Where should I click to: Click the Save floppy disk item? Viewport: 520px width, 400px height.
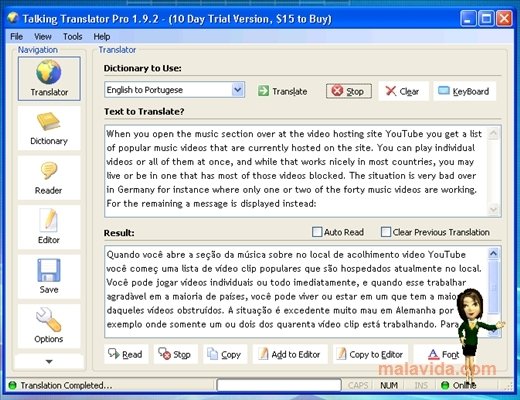pyautogui.click(x=49, y=276)
